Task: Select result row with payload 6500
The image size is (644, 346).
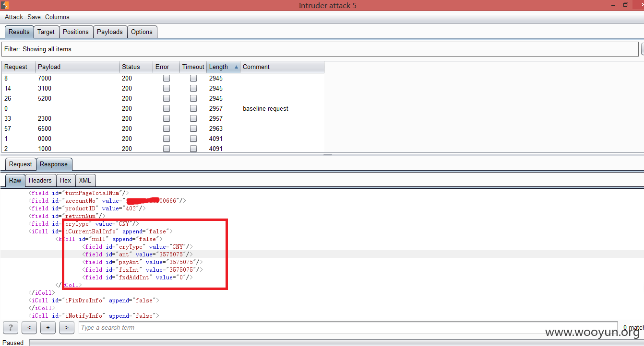Action: pos(163,128)
